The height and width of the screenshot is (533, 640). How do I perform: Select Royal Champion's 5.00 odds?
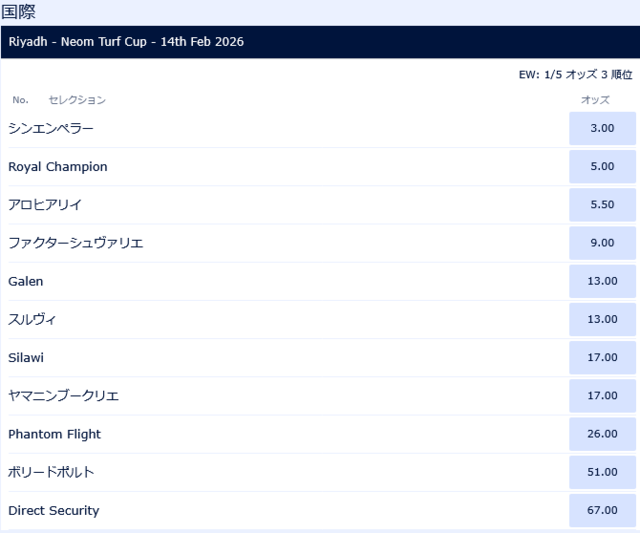(602, 167)
